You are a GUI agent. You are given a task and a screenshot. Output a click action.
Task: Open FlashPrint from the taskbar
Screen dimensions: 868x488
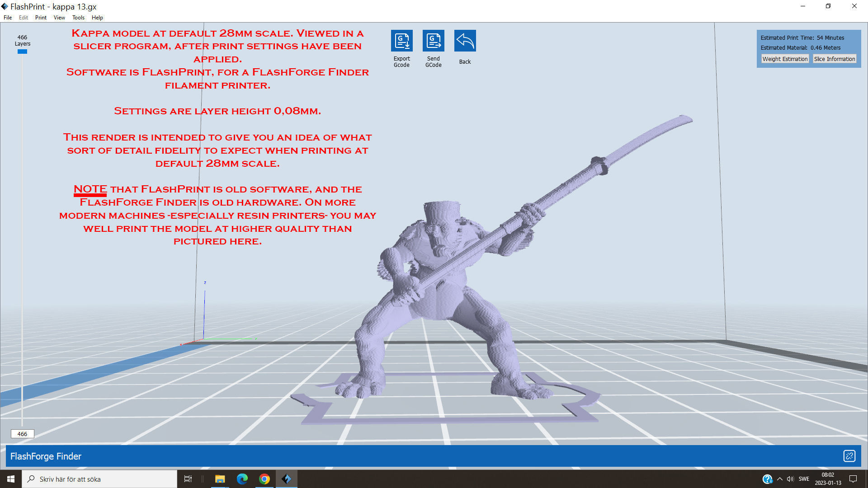[287, 479]
